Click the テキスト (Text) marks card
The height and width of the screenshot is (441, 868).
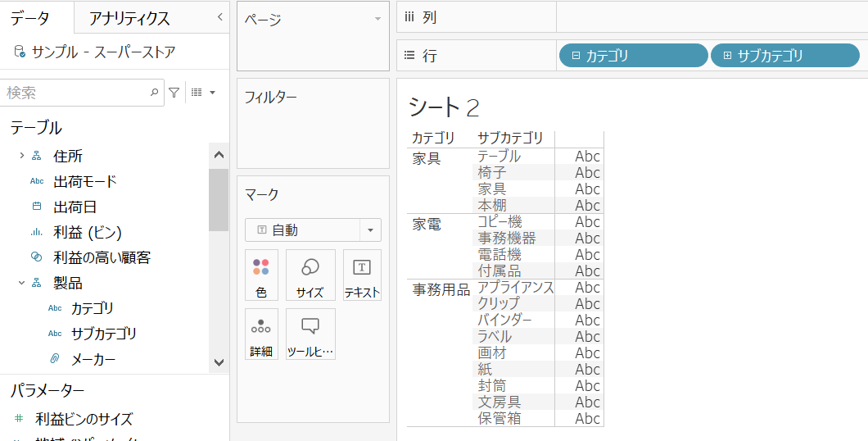(361, 275)
